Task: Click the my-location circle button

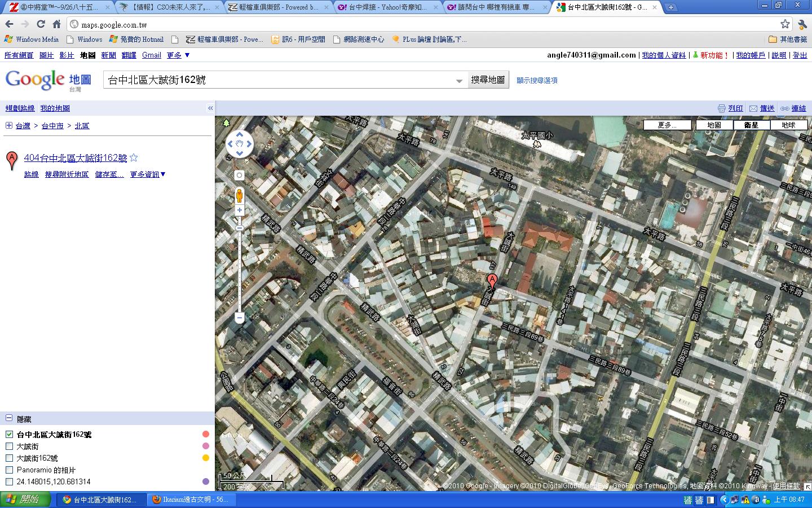Action: point(239,176)
